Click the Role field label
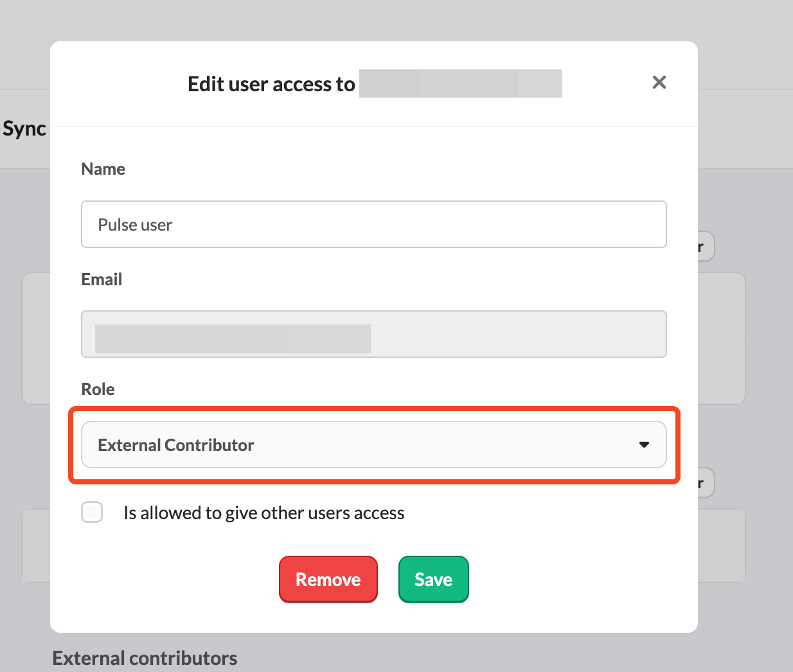Image resolution: width=793 pixels, height=672 pixels. coord(98,389)
